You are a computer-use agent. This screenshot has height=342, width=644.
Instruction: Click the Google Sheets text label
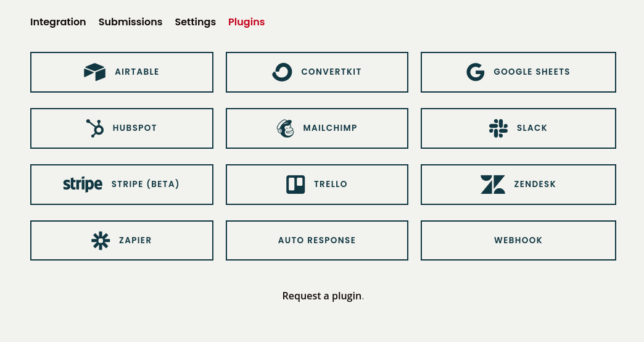532,72
